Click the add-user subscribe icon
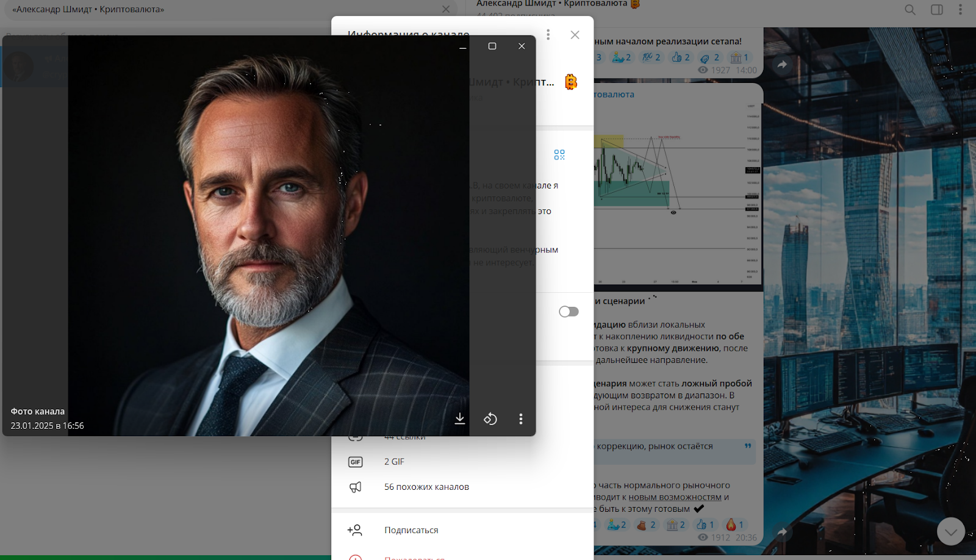Screen dimensions: 976x560 click(355, 530)
